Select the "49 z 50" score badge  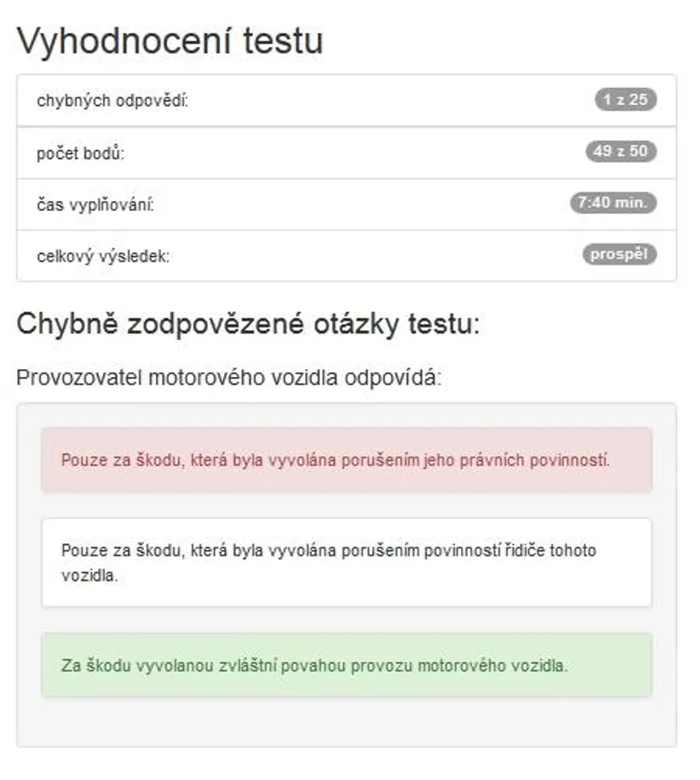[x=620, y=152]
